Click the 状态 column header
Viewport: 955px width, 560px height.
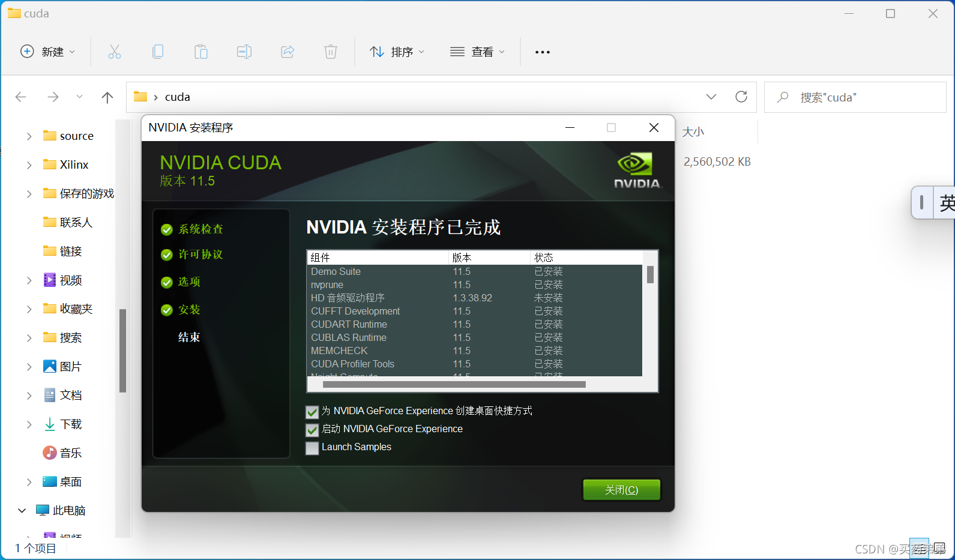click(586, 257)
